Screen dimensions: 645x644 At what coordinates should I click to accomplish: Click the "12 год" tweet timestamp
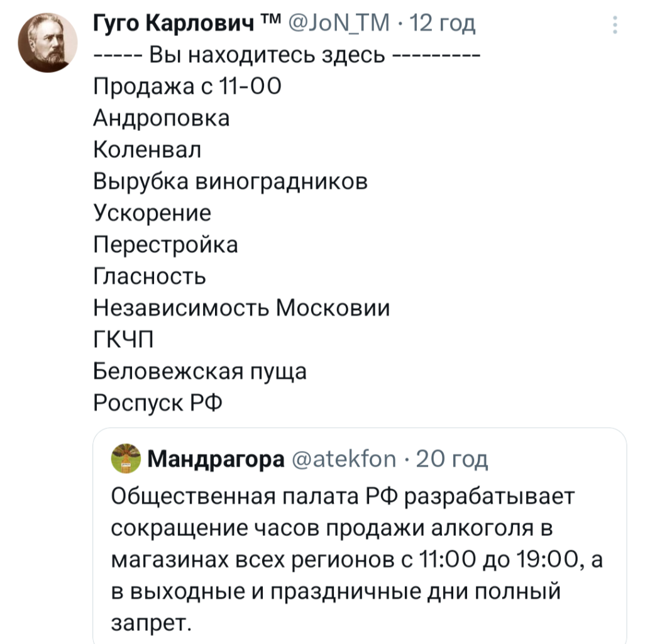point(443,24)
